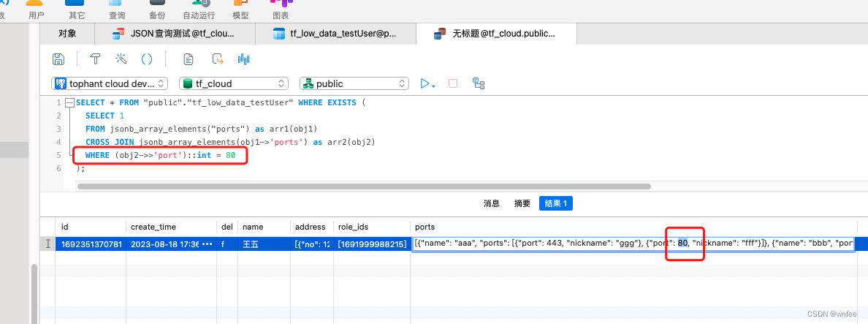
Task: Save the query with the floppy disk icon
Action: (58, 59)
